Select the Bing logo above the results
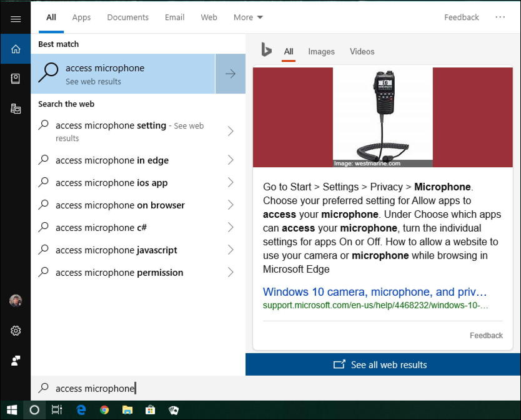521x420 pixels. point(267,51)
